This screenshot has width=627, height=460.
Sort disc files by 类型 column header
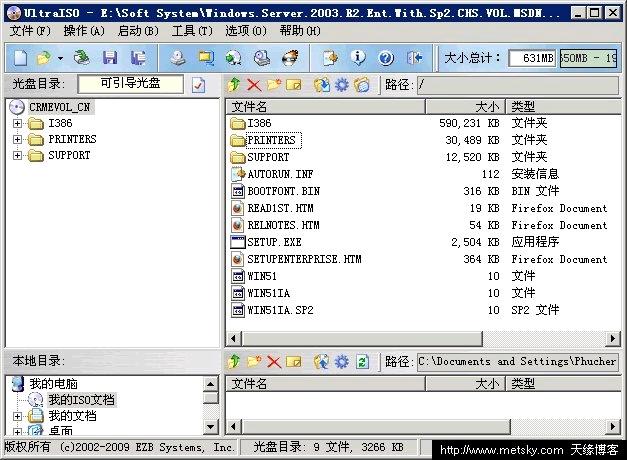(x=563, y=106)
